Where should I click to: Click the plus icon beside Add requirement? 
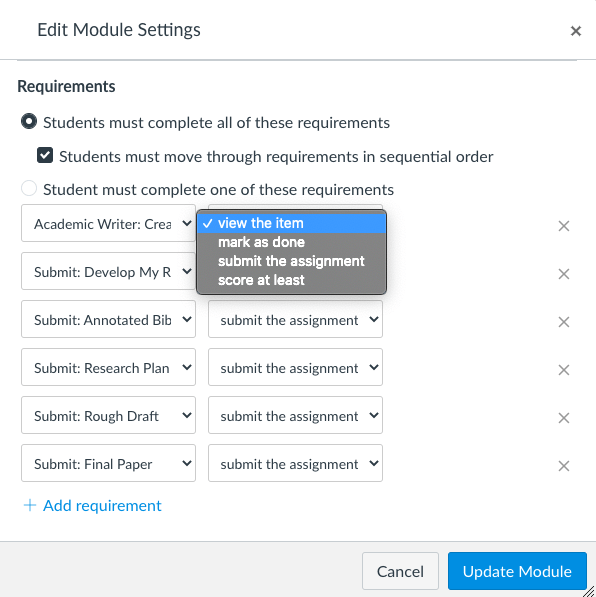(30, 505)
